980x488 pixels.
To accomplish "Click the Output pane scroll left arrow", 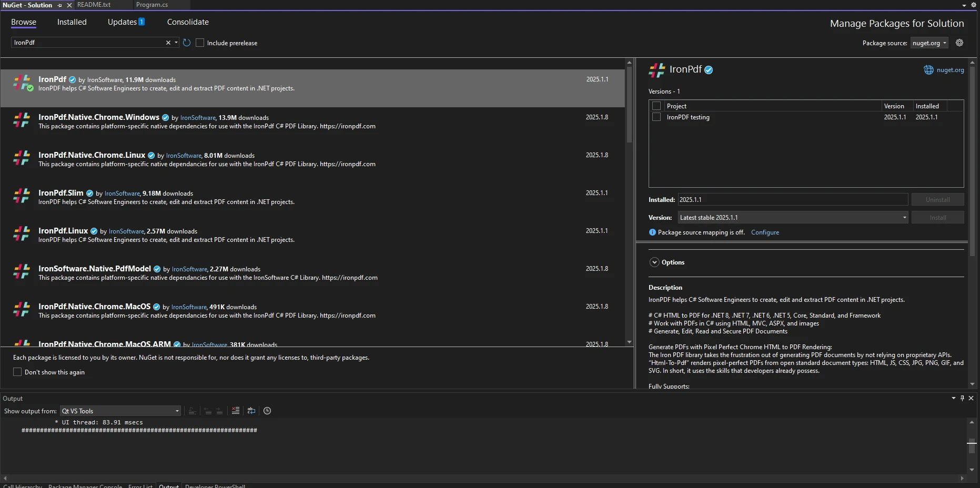I will coord(5,478).
